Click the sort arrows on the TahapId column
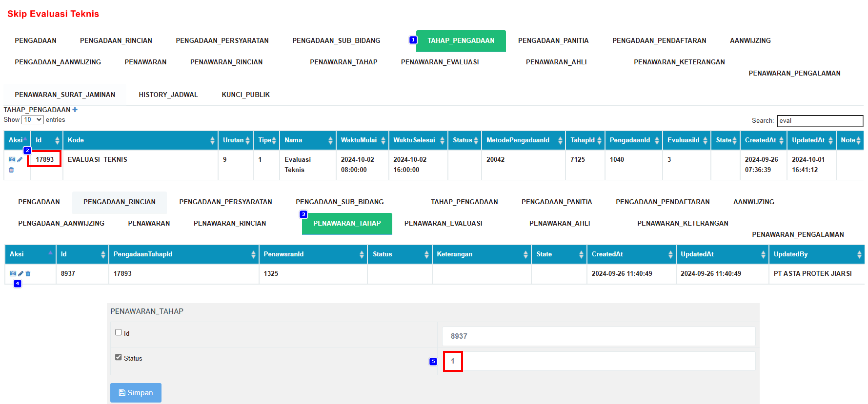 coord(599,140)
